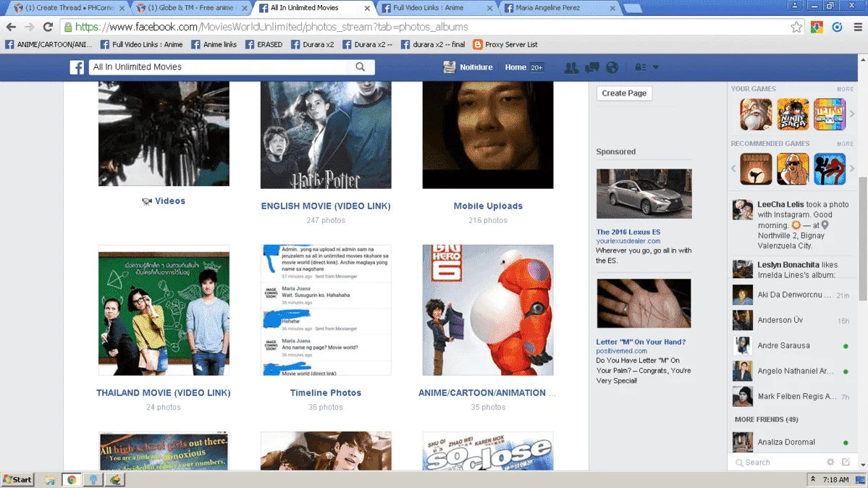Open friend requests icon
868x488 pixels.
(571, 67)
